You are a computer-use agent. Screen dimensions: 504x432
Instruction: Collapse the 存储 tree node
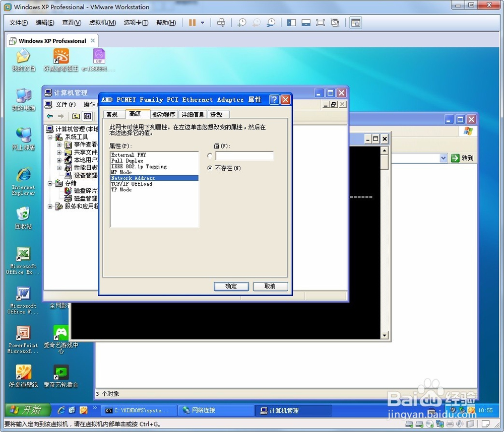pyautogui.click(x=50, y=183)
